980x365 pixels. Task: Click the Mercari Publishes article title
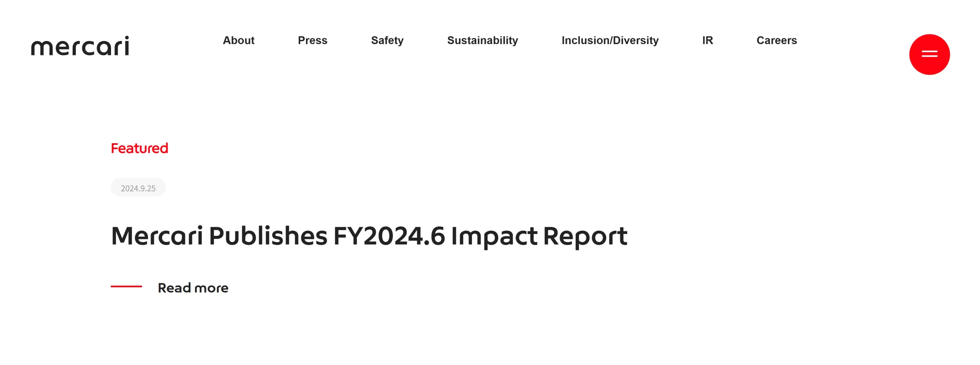click(x=369, y=236)
